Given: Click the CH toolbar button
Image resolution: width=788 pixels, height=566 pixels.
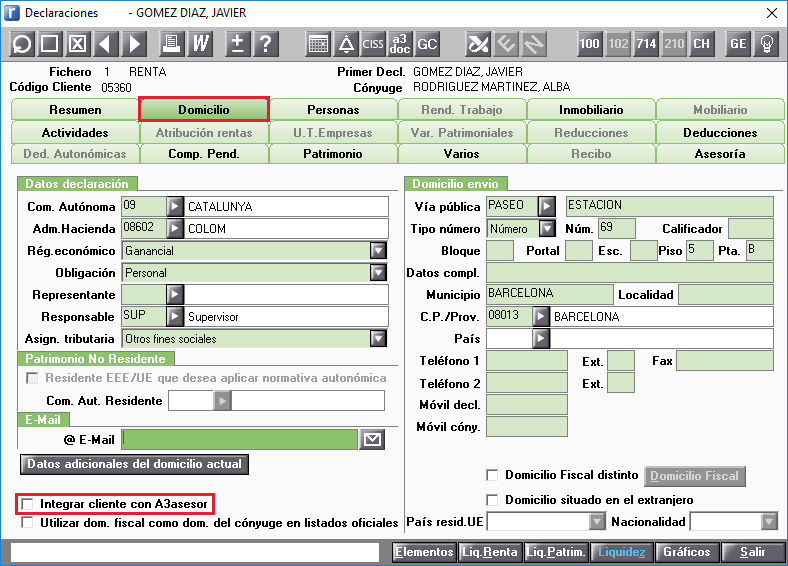Looking at the screenshot, I should pos(702,44).
